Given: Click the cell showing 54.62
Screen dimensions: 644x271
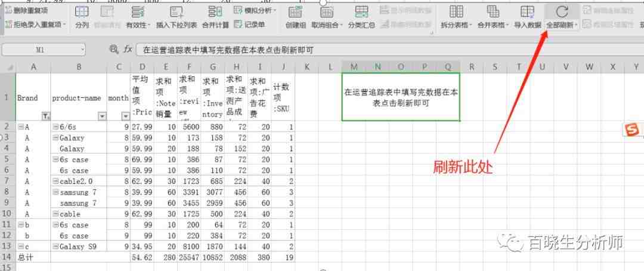Looking at the screenshot, I should 142,257.
